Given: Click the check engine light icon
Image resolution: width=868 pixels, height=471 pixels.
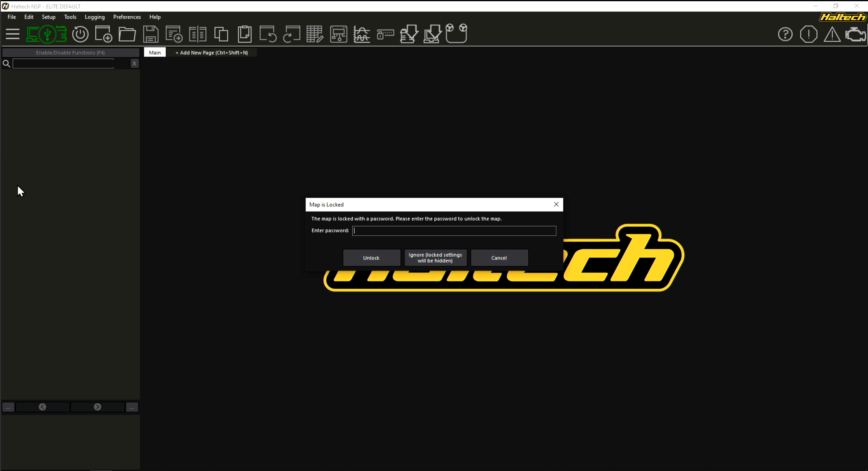Looking at the screenshot, I should pyautogui.click(x=856, y=34).
